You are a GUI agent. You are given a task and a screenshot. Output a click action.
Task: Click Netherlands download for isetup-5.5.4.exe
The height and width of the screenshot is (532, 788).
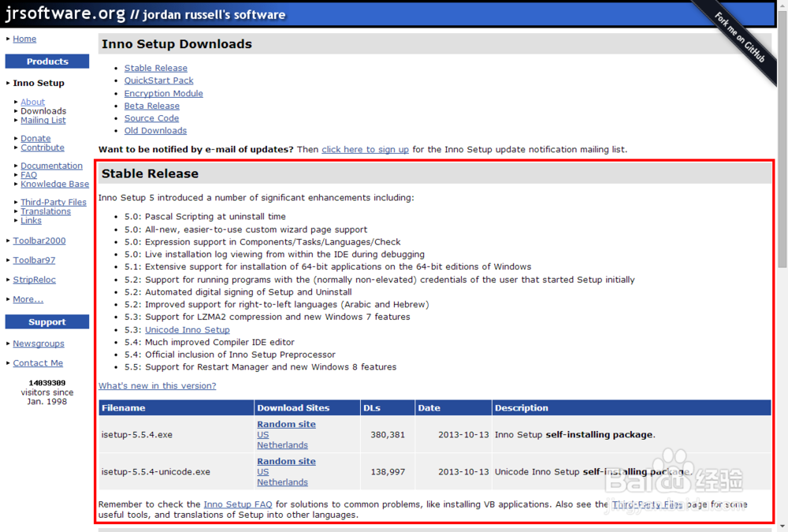282,445
